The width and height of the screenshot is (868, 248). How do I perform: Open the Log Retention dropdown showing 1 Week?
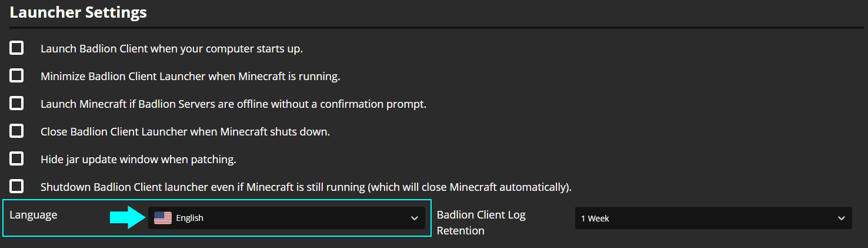pos(713,218)
